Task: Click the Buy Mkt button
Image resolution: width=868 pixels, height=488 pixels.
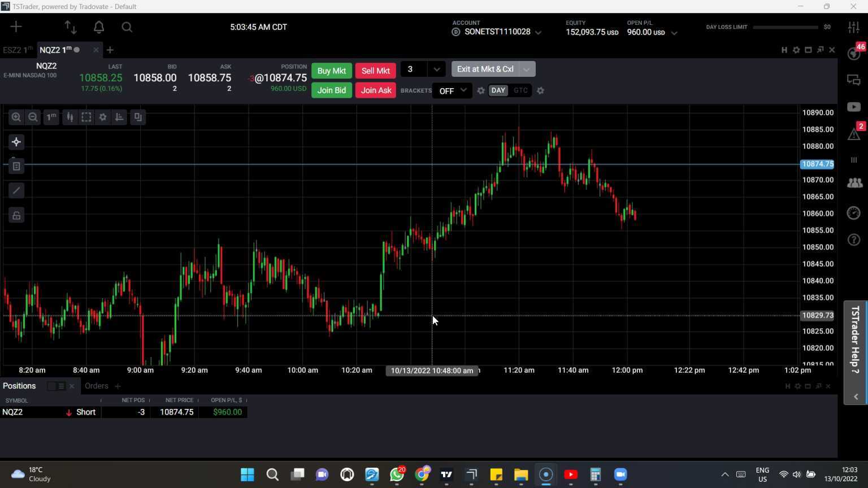Action: pos(332,70)
